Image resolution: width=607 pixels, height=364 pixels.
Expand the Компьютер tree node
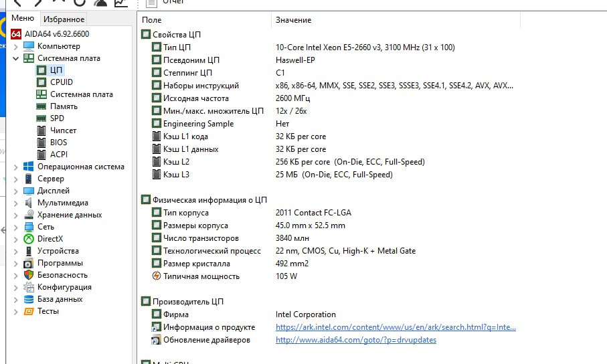(x=16, y=47)
